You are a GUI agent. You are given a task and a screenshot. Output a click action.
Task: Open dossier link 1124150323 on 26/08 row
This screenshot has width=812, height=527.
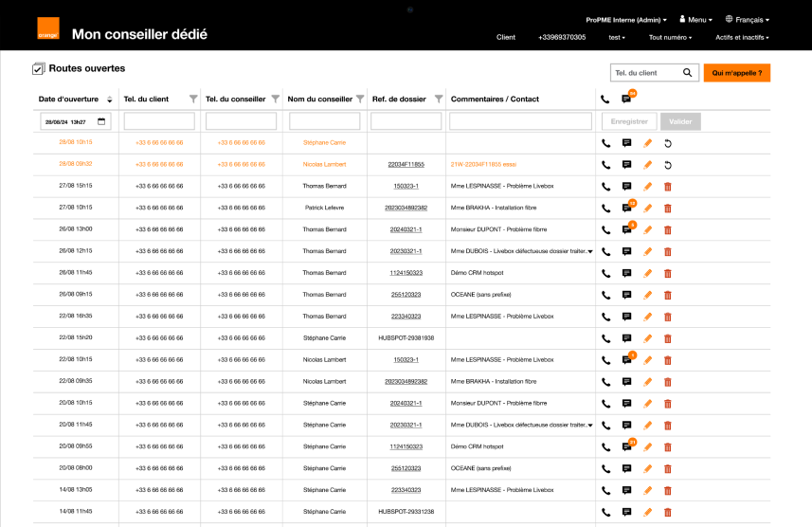point(406,273)
